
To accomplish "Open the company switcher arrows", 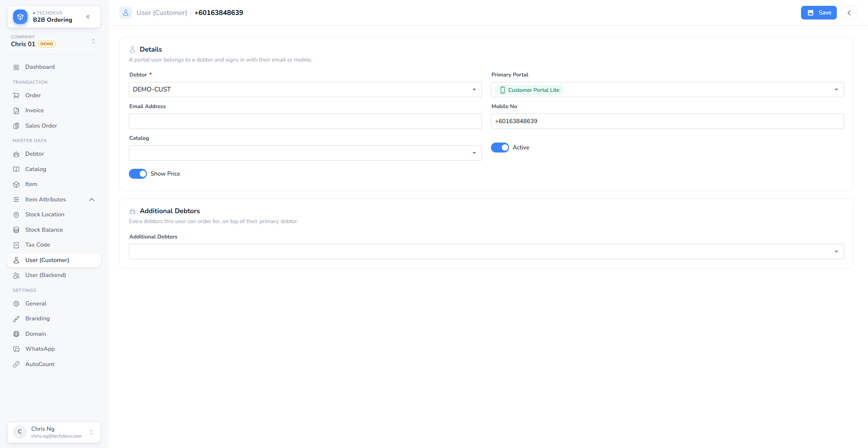I will (94, 41).
